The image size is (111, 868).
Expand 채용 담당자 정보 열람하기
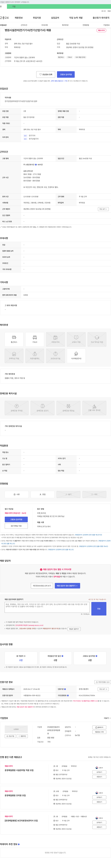coord(68,586)
